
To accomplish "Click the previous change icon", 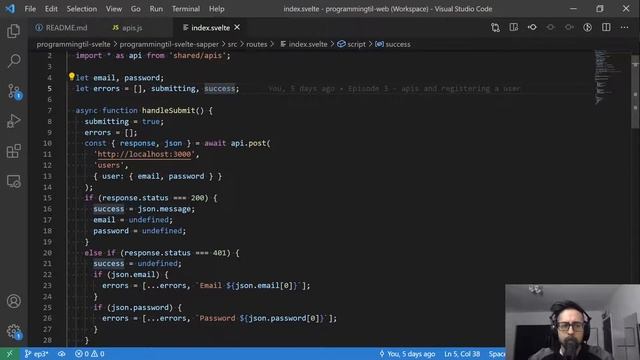I will (551, 27).
